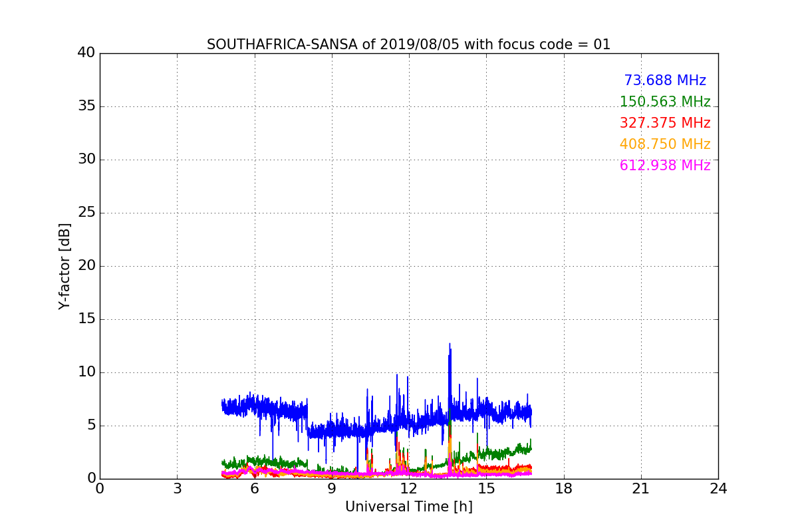Image resolution: width=798 pixels, height=532 pixels.
Task: Click y-axis tick value 15
Action: (x=86, y=319)
